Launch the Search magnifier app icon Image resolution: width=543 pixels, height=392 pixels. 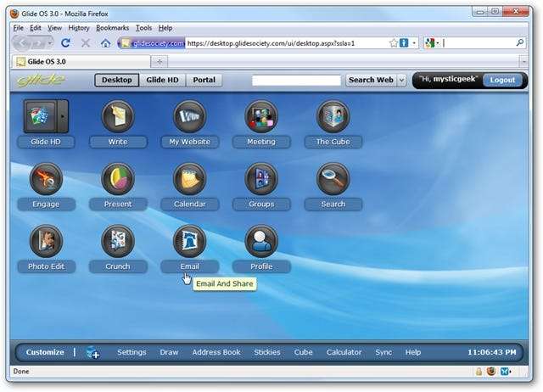333,179
